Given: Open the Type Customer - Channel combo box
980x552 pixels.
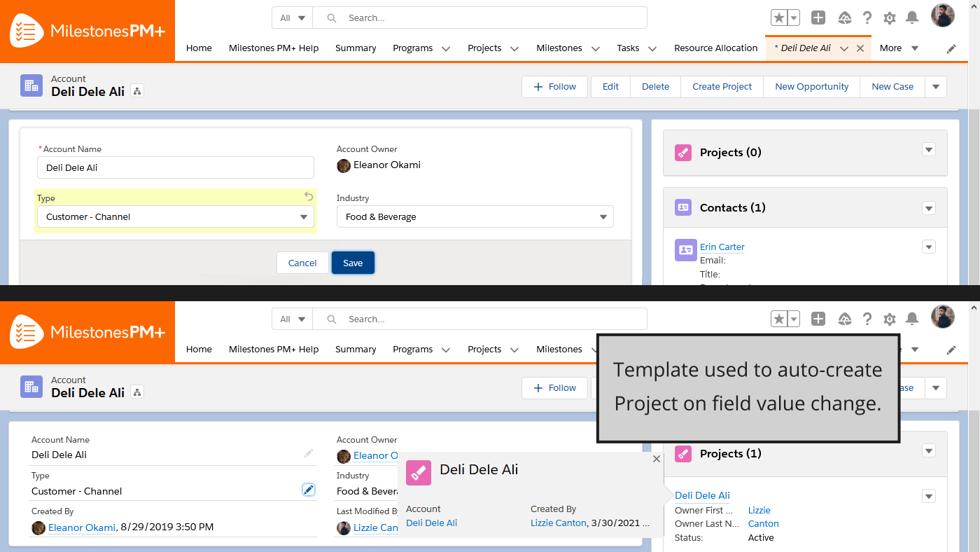Looking at the screenshot, I should point(176,216).
